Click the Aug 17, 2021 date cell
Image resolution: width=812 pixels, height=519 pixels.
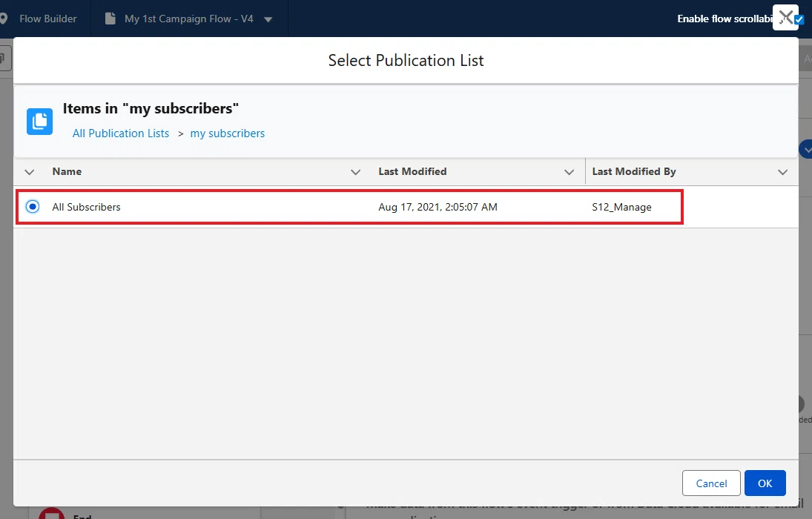click(438, 207)
